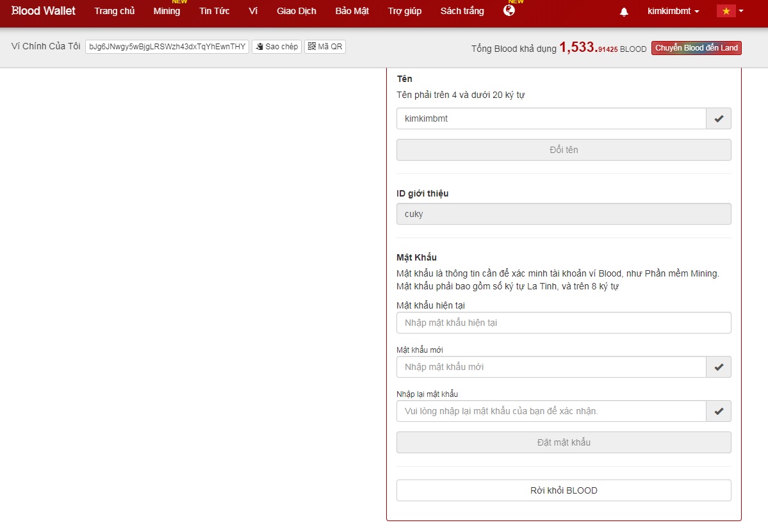Click the notification bell icon

pos(624,12)
